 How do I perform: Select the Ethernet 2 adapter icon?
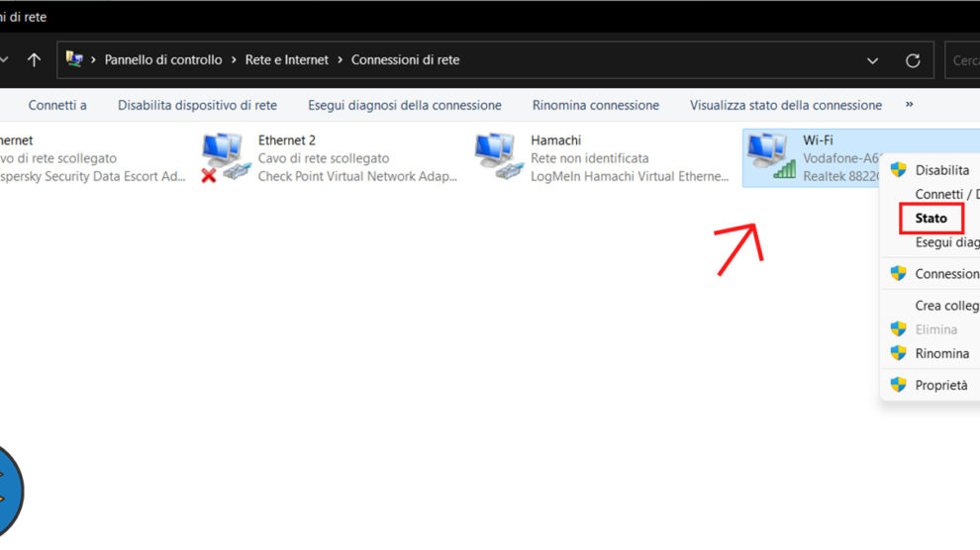point(226,156)
